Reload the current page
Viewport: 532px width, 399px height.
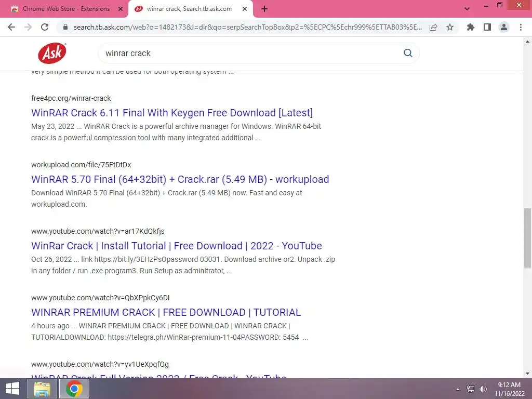45,27
